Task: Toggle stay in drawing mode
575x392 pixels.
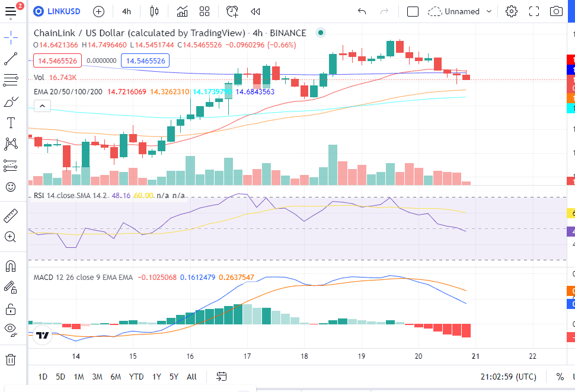Action: [x=11, y=288]
